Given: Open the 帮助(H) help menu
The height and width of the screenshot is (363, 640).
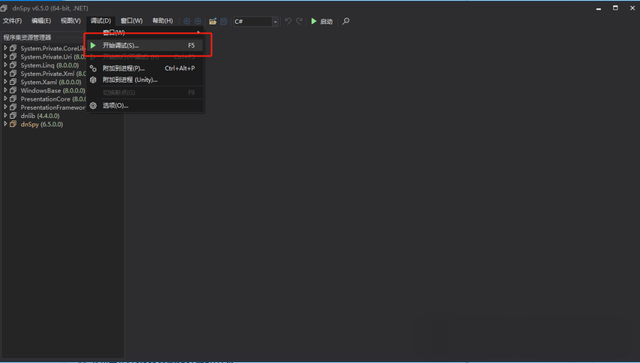Looking at the screenshot, I should tap(162, 21).
